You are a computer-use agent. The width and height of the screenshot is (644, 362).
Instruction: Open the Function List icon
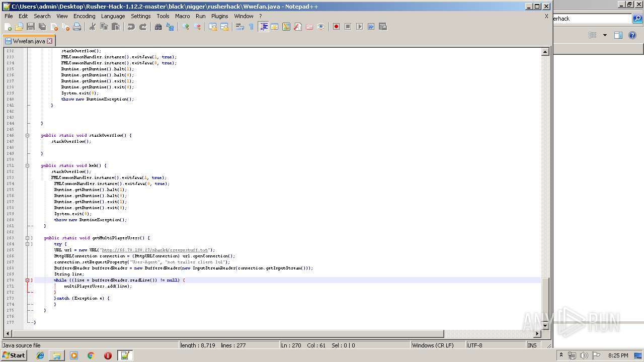pyautogui.click(x=298, y=27)
